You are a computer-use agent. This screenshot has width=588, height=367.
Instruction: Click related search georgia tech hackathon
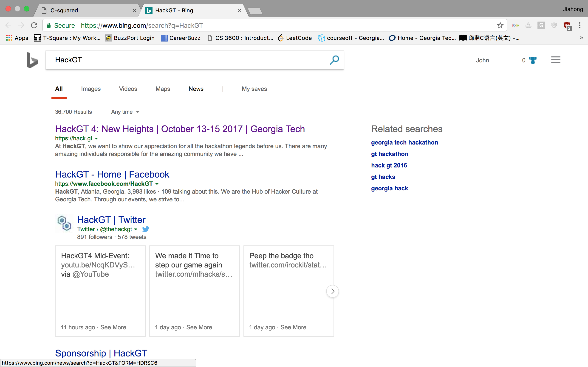pos(404,142)
